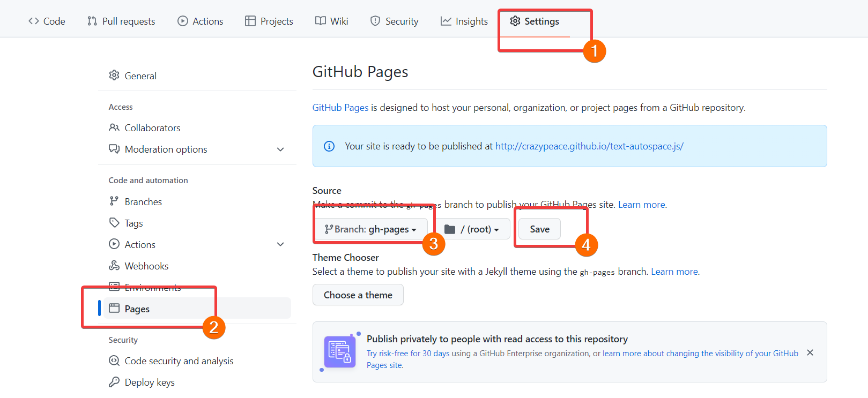868x398 pixels.
Task: Click the Webhooks icon in sidebar
Action: (114, 266)
